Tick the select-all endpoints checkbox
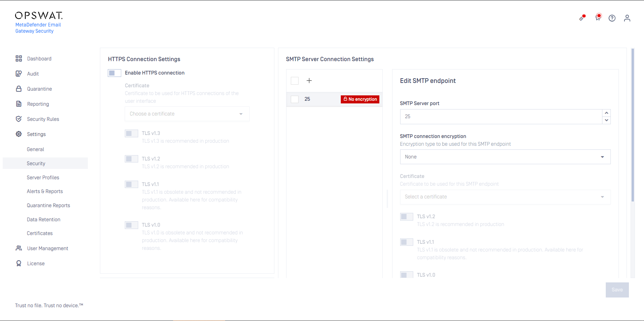The width and height of the screenshot is (644, 321). click(x=295, y=81)
